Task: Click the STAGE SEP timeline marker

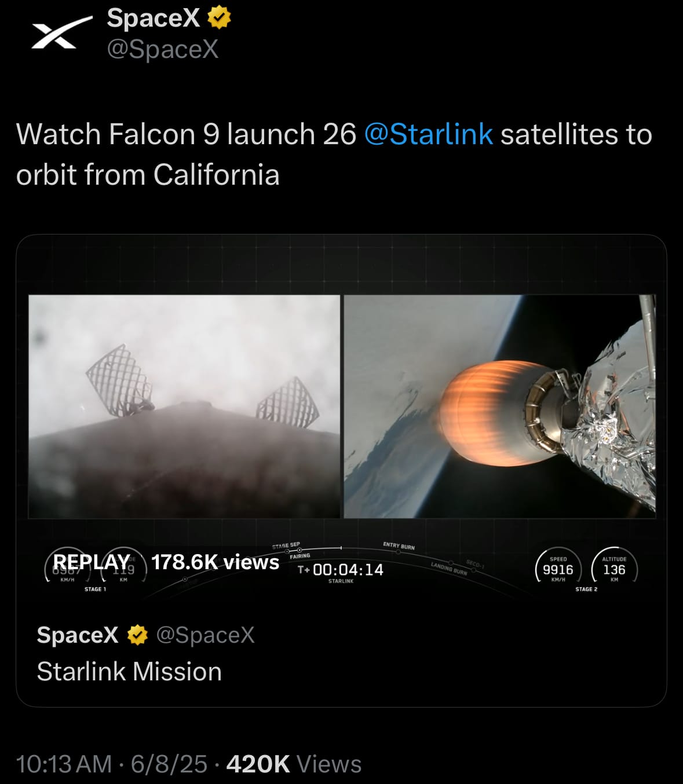Action: [x=286, y=545]
